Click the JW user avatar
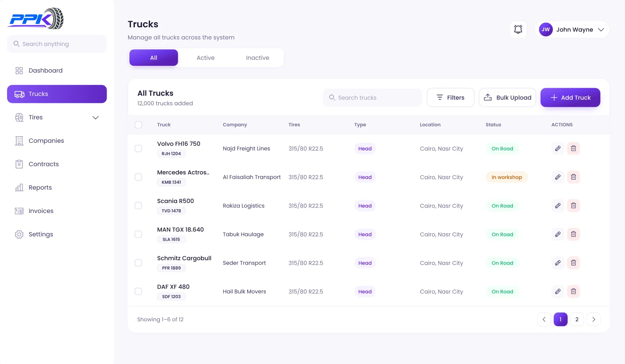Screen dimensions: 625x364 546,30
